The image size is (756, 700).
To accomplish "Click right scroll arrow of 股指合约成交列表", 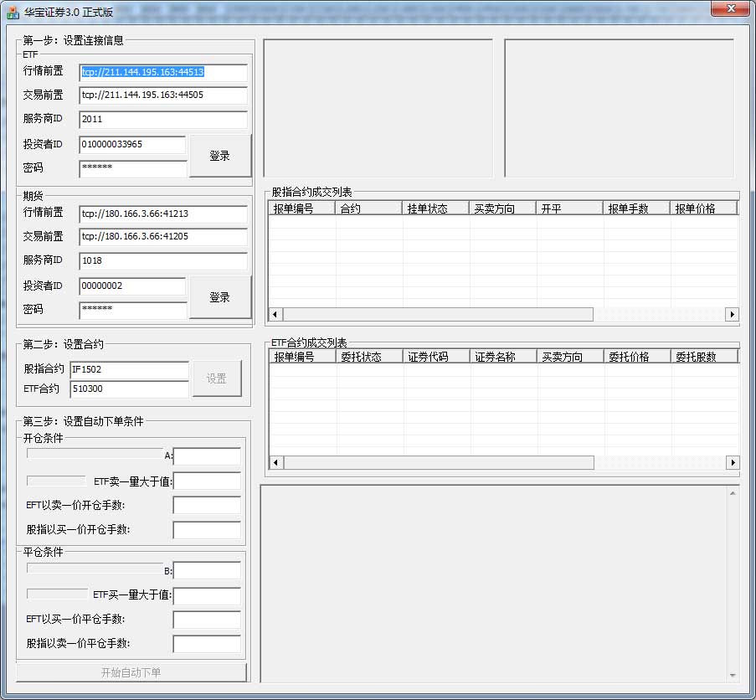I will (x=732, y=315).
